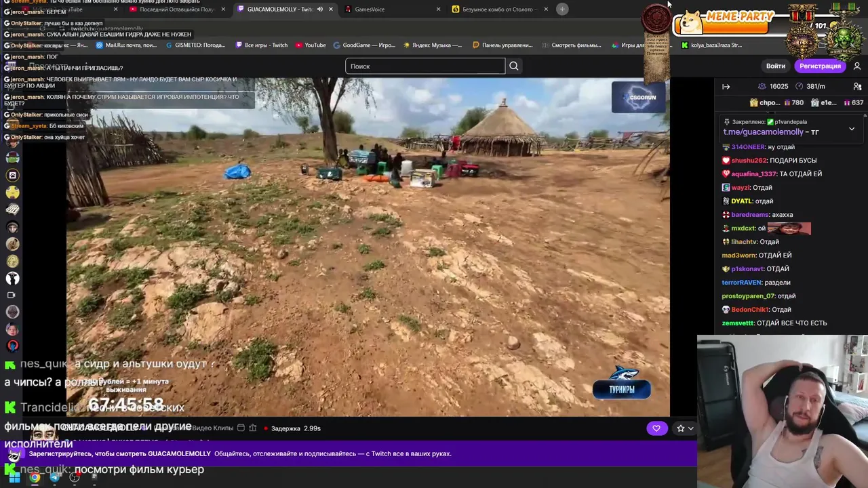Click the Задержка 2.99s latency indicator

pyautogui.click(x=296, y=428)
